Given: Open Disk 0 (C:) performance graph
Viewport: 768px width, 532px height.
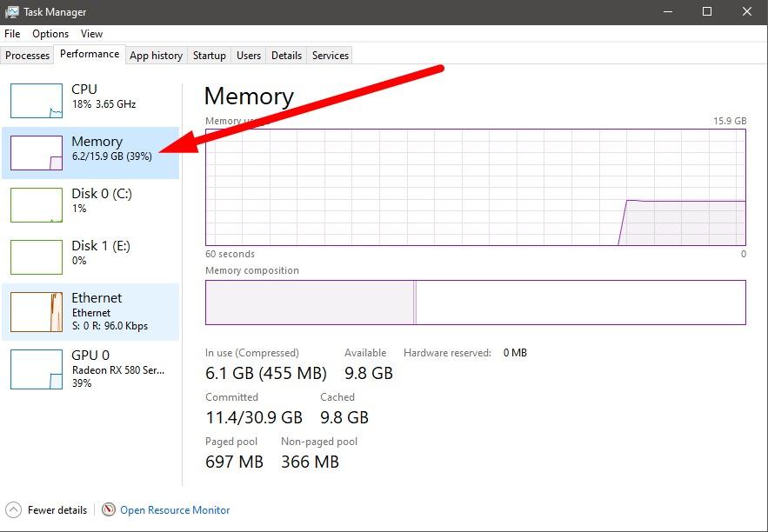Looking at the screenshot, I should tap(37, 205).
